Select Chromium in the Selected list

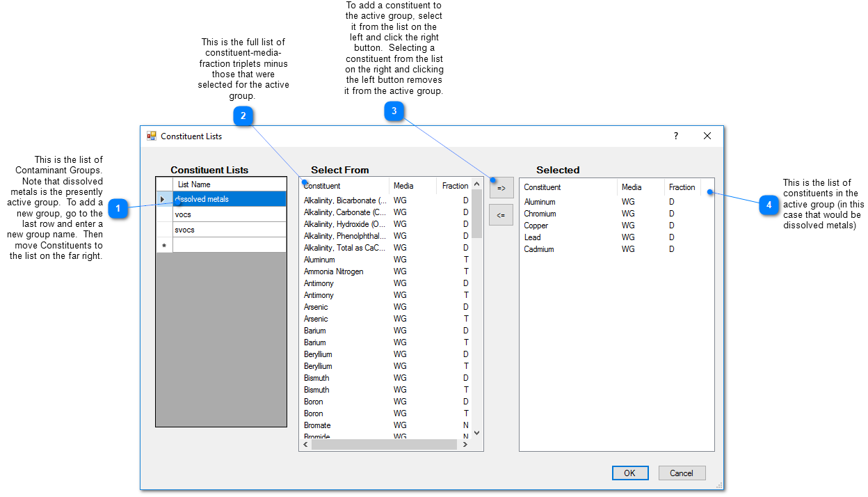pos(540,214)
